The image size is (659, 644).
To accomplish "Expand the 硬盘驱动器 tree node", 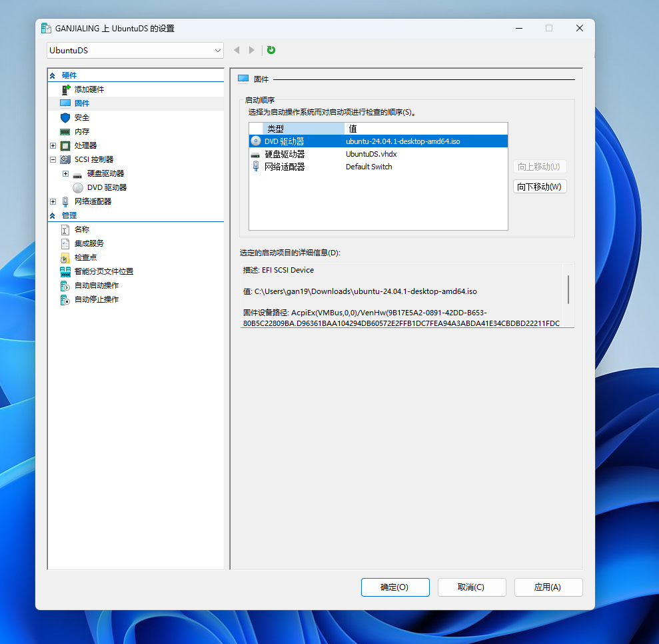I will point(65,173).
